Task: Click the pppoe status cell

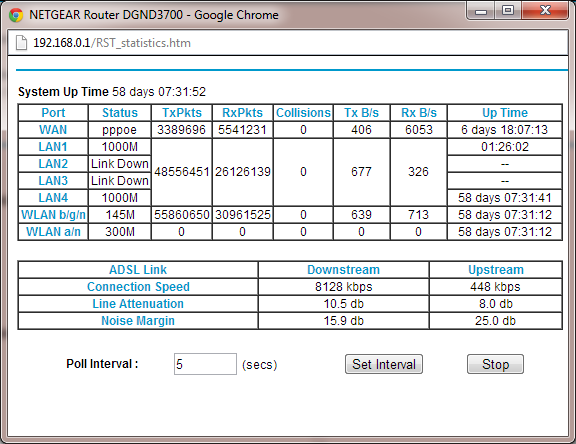Action: [x=120, y=130]
